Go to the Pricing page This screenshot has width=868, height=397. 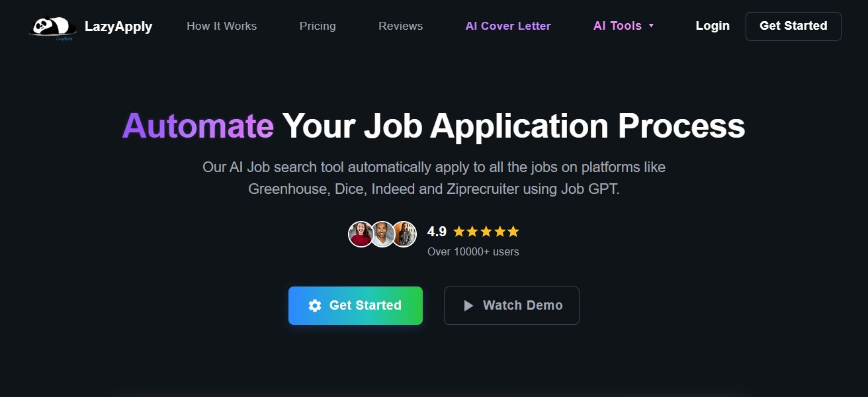pos(318,26)
